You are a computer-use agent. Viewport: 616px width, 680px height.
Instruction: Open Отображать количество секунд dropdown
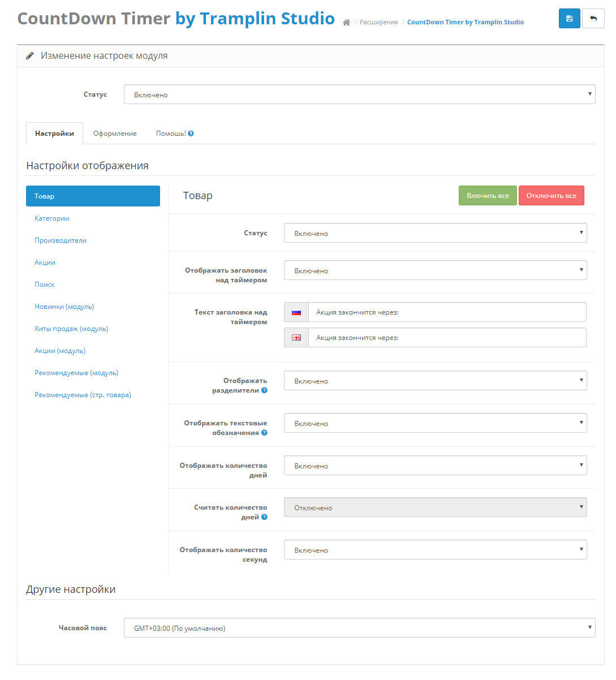(435, 550)
